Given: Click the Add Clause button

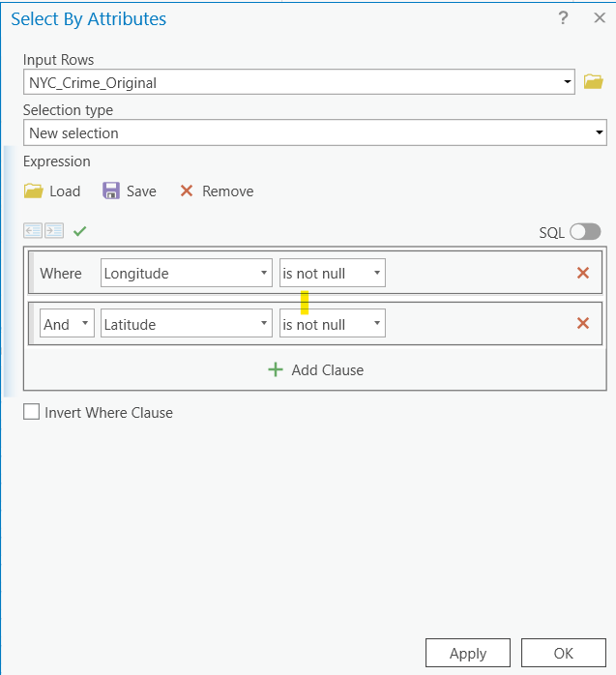Looking at the screenshot, I should point(315,369).
